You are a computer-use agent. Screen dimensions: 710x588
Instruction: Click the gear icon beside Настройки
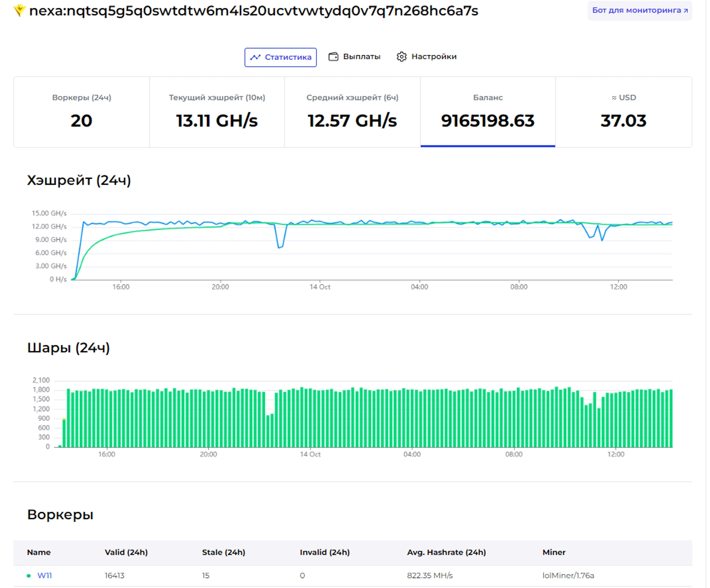(x=401, y=57)
